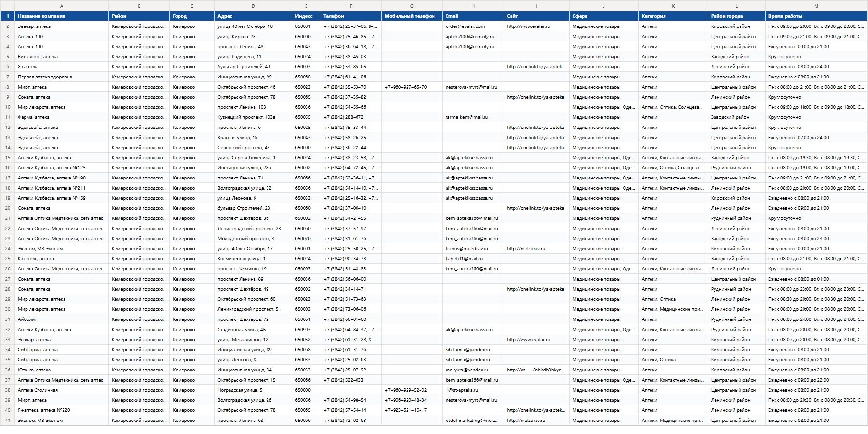Screen dimensions: 868x434
Task: Click the 'Сфера' header cell
Action: pyautogui.click(x=604, y=16)
